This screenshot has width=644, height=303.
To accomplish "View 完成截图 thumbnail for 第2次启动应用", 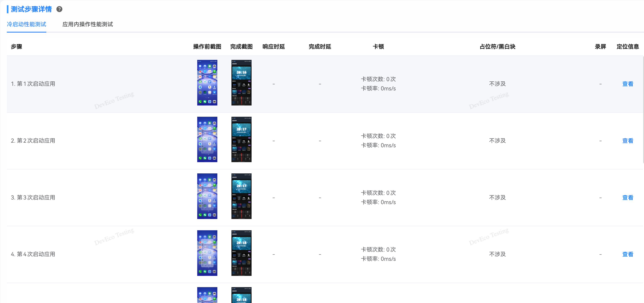I will coord(242,139).
